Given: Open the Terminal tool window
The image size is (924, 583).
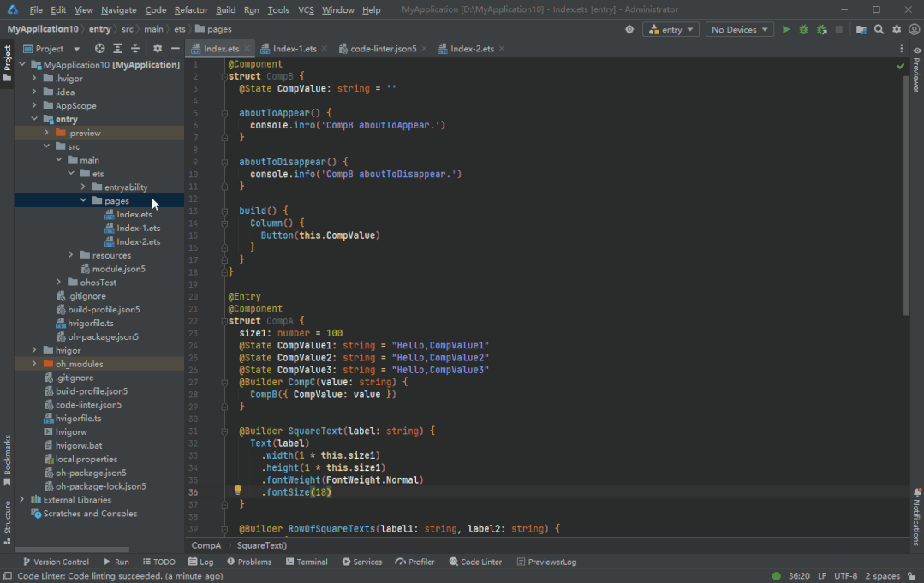Looking at the screenshot, I should click(x=307, y=562).
